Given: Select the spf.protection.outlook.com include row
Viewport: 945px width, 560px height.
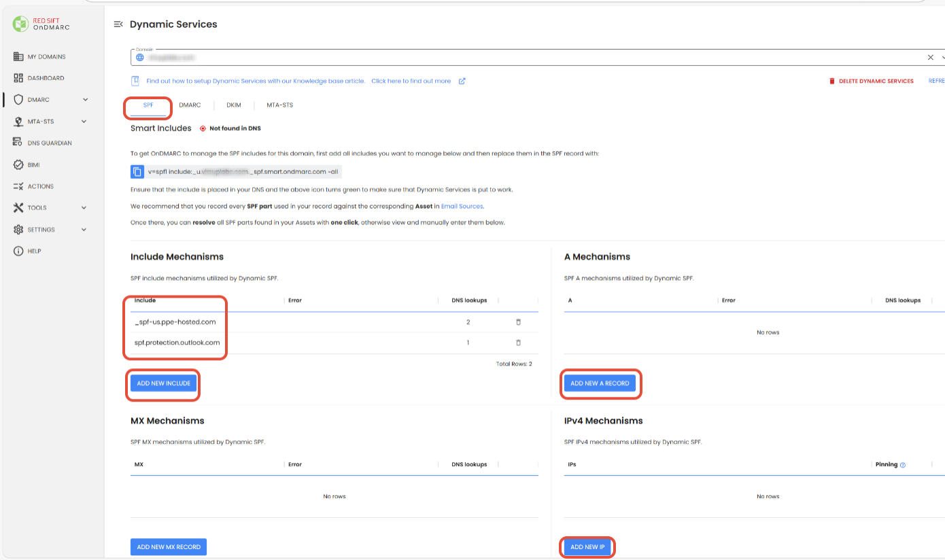Looking at the screenshot, I should coord(334,343).
